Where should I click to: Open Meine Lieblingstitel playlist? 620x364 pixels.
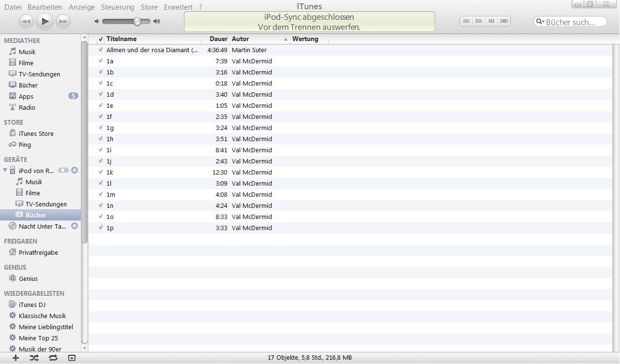[x=46, y=327]
